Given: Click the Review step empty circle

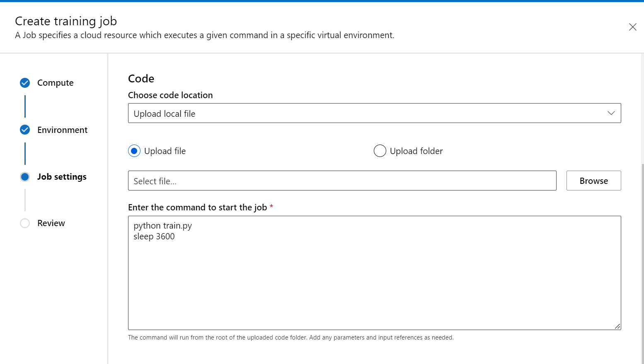Looking at the screenshot, I should click(x=25, y=223).
